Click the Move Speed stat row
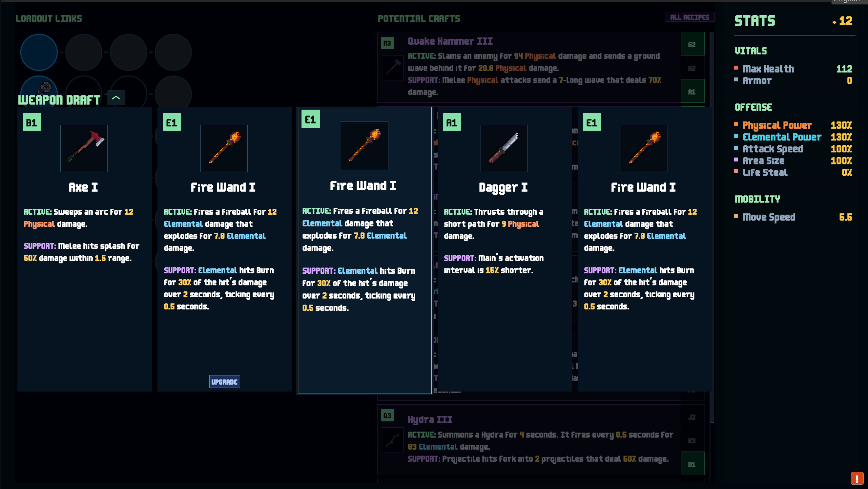This screenshot has height=489, width=868. (x=794, y=217)
